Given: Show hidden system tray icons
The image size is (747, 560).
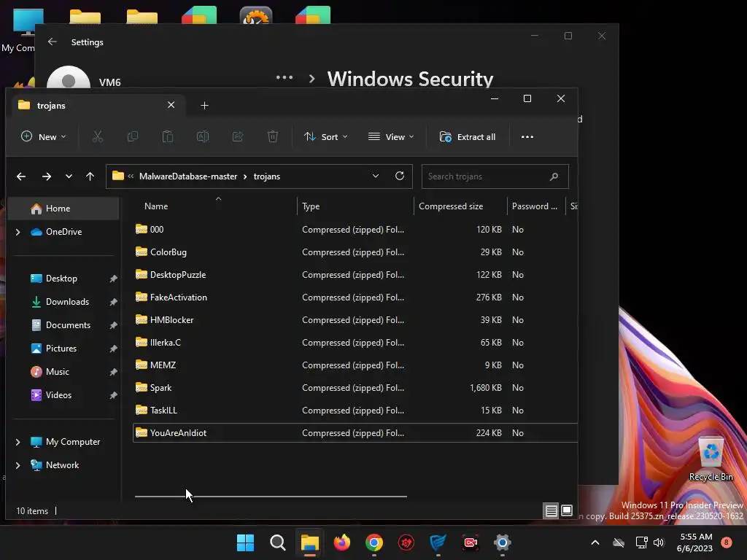Looking at the screenshot, I should [595, 542].
